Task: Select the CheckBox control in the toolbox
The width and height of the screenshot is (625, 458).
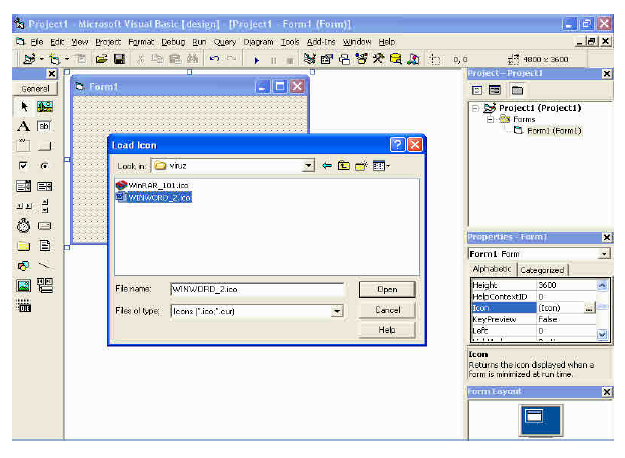Action: 24,165
